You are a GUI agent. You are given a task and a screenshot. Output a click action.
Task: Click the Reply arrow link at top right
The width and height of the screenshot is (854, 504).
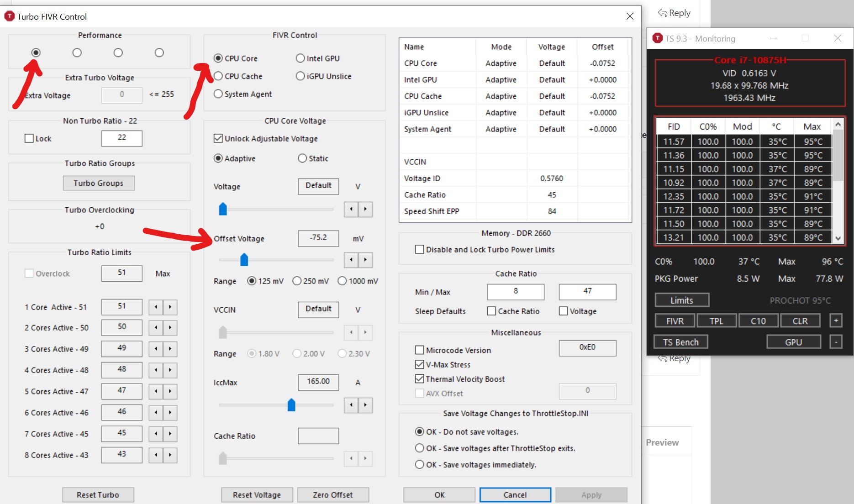[674, 13]
